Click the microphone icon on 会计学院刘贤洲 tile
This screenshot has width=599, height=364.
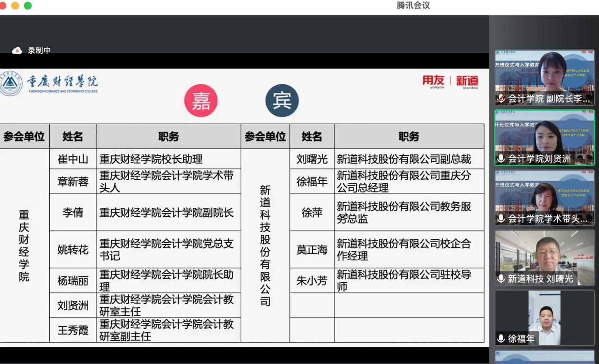[x=501, y=159]
